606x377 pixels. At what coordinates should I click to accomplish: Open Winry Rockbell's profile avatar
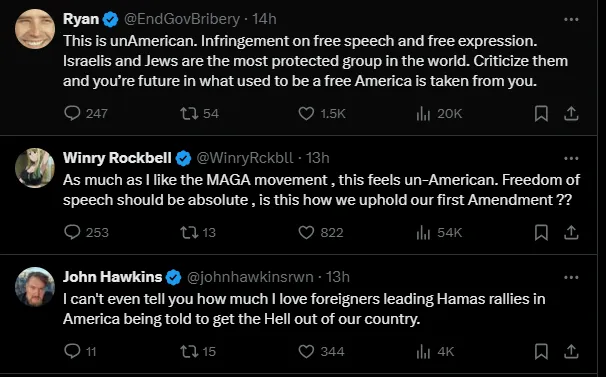click(35, 167)
